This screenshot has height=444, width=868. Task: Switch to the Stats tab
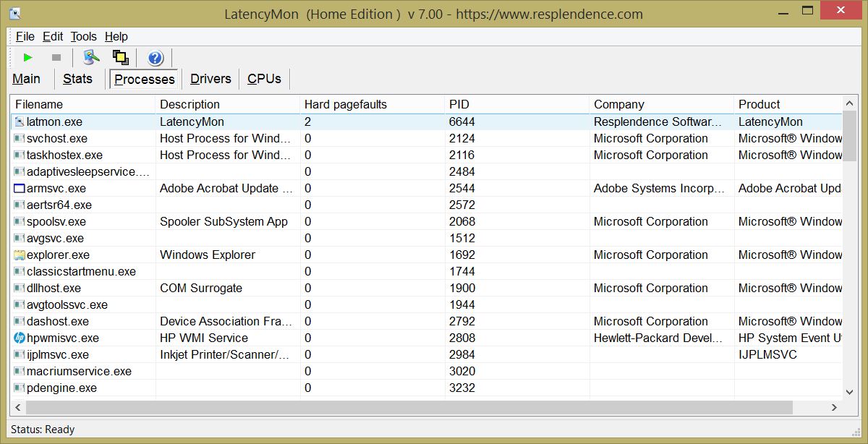pyautogui.click(x=77, y=79)
